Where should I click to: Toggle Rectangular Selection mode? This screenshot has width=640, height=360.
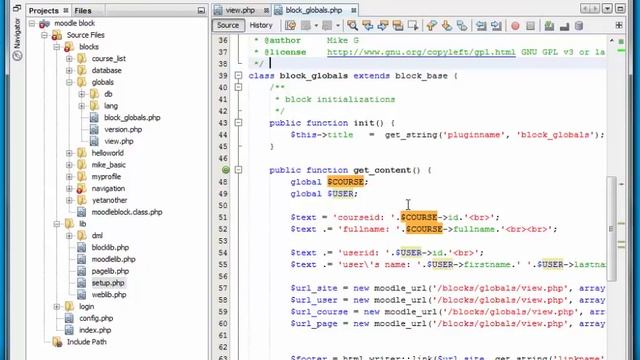tap(413, 26)
